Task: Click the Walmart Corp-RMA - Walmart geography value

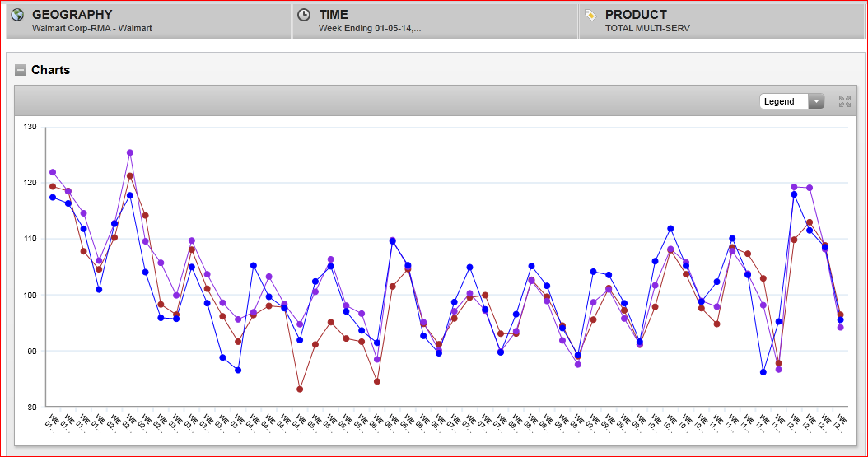Action: pyautogui.click(x=91, y=28)
